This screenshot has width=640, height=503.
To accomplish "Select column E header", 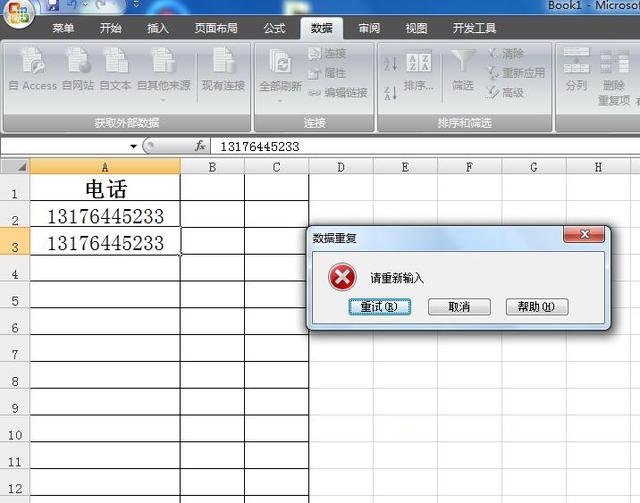I will [405, 167].
